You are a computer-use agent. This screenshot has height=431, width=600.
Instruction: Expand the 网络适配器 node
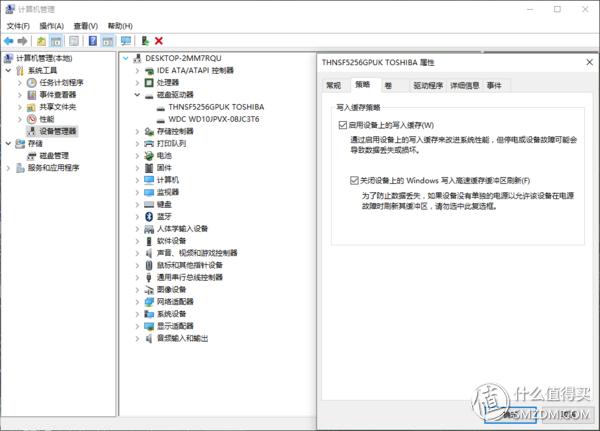(138, 301)
